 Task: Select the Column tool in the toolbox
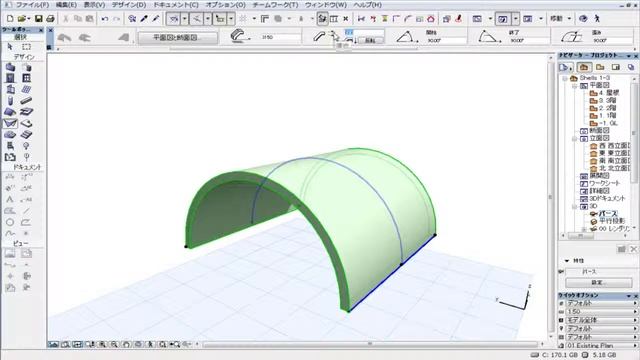pyautogui.click(x=10, y=100)
